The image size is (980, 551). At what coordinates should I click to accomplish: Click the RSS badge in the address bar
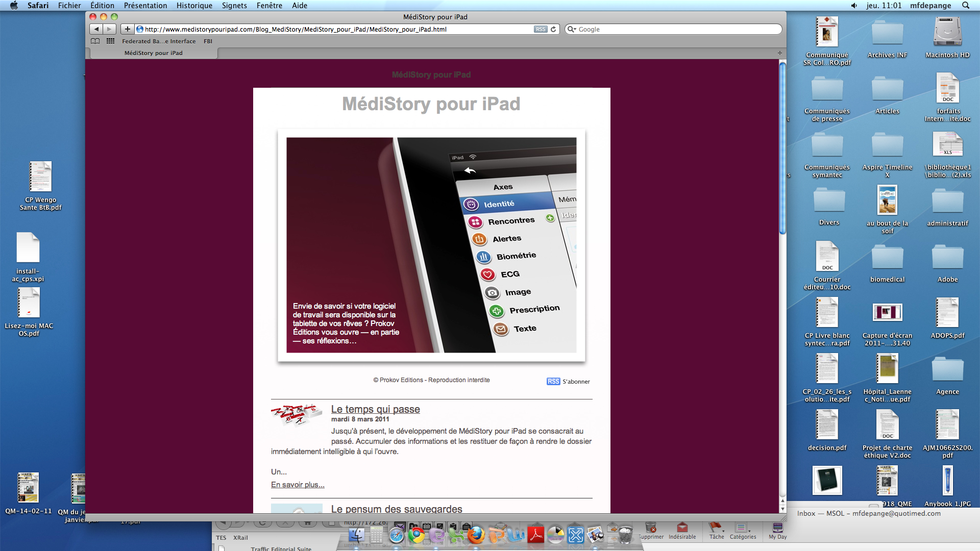(x=541, y=29)
